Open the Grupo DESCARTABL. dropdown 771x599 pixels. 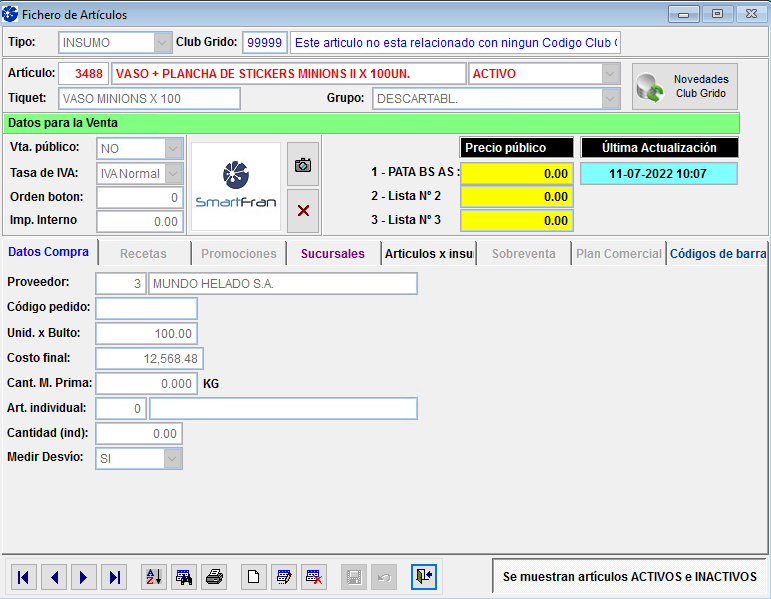coord(610,98)
